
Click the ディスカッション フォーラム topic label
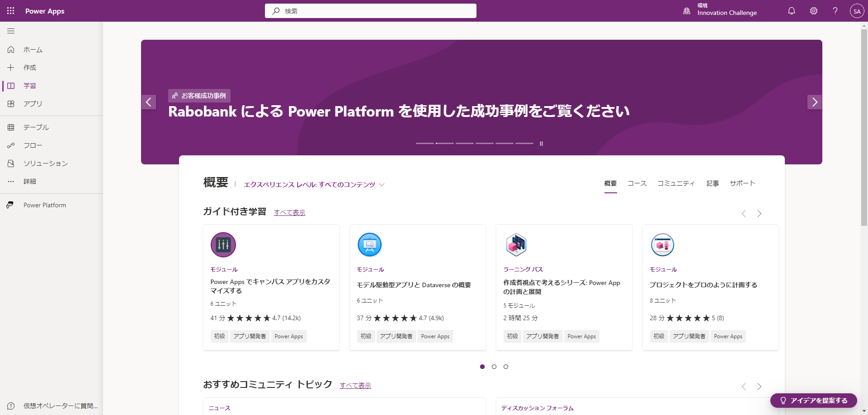[538, 408]
